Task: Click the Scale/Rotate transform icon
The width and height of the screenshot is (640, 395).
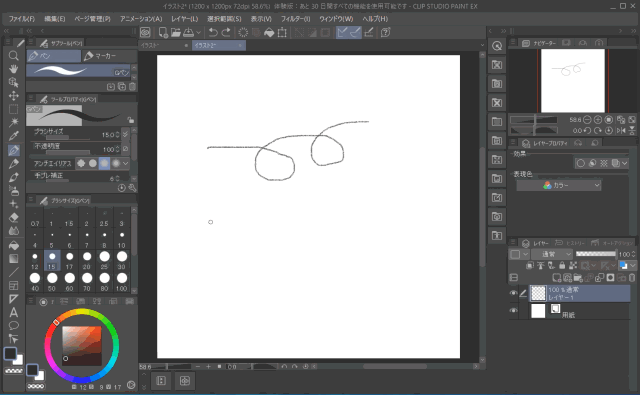Action: [282, 32]
